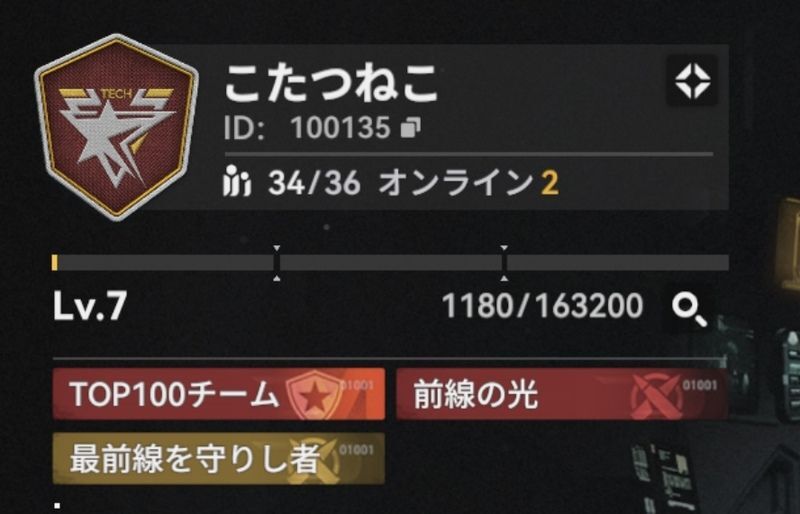The height and width of the screenshot is (514, 800).
Task: Click the crossed swords icon on the 前線の光 badge
Action: coord(656,395)
